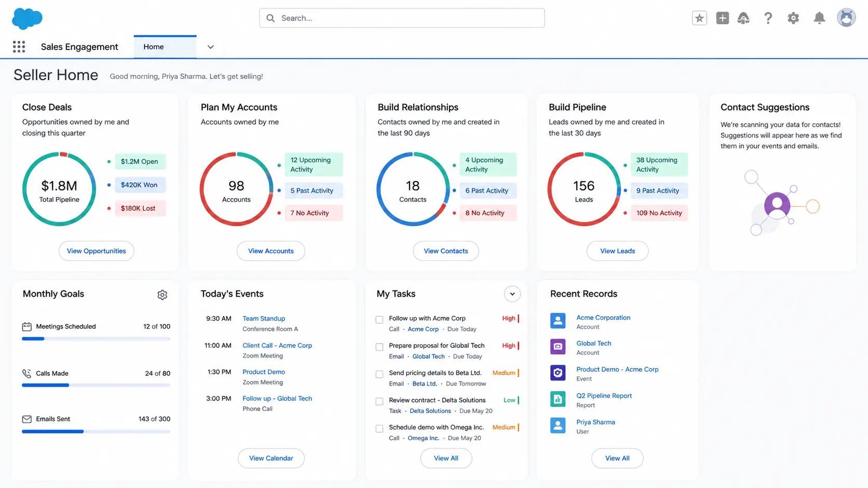Click View Leads button

click(618, 251)
